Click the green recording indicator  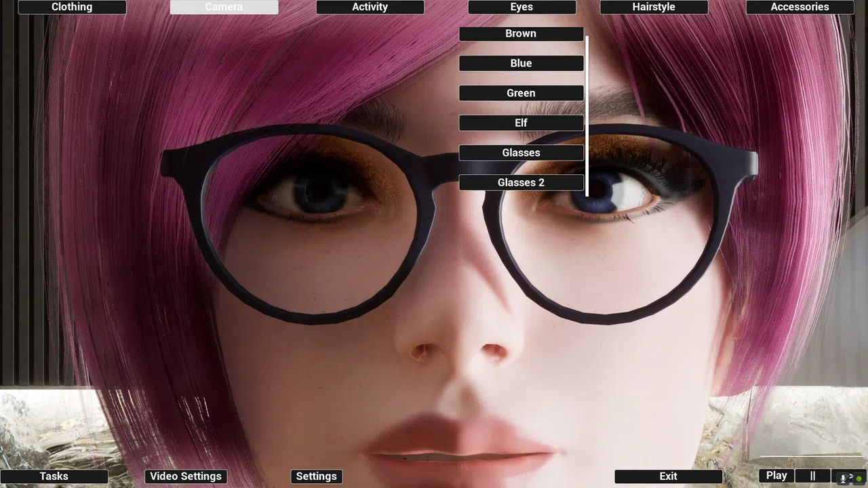point(859,479)
